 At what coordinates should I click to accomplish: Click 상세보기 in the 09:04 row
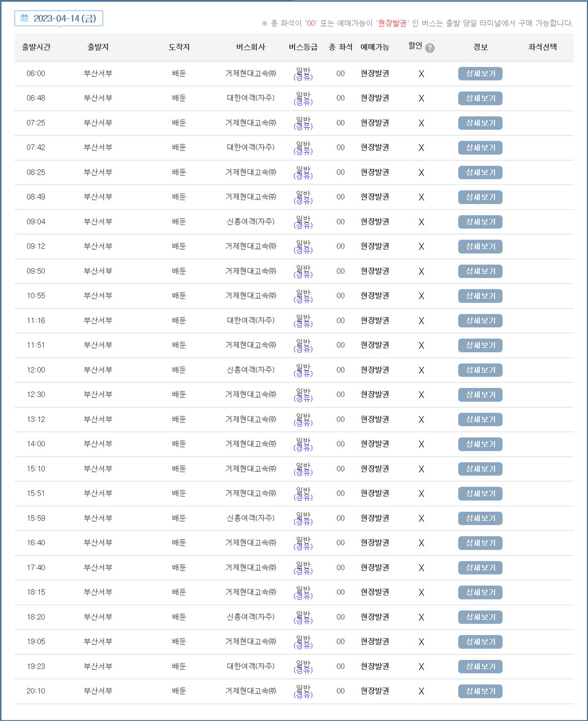click(x=480, y=222)
